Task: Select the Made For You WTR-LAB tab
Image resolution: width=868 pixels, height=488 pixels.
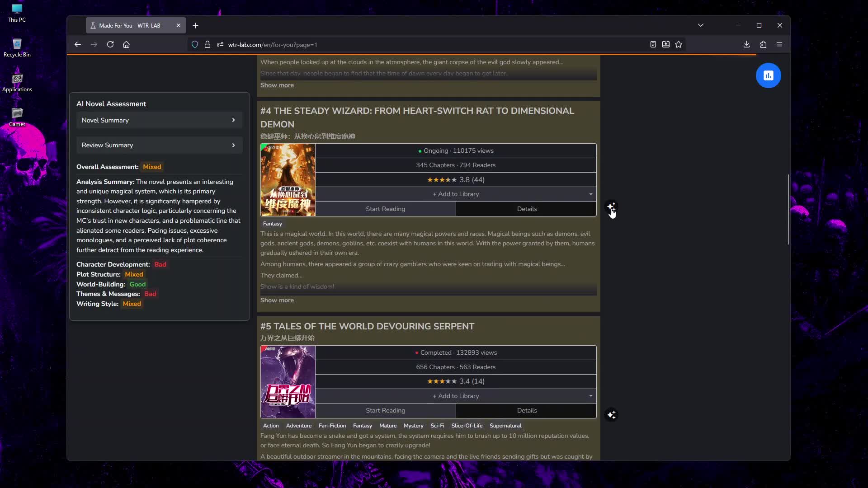Action: (x=130, y=26)
